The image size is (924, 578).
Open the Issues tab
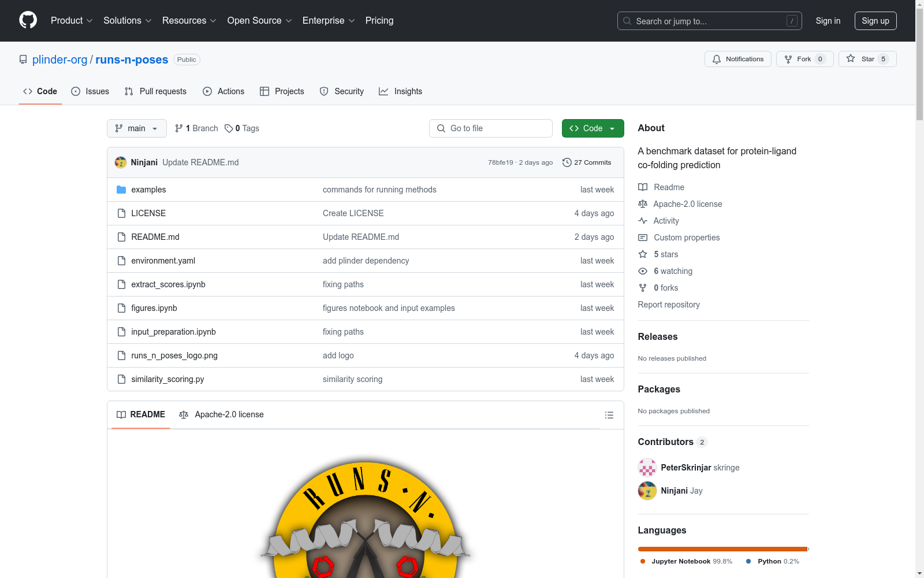coord(90,91)
